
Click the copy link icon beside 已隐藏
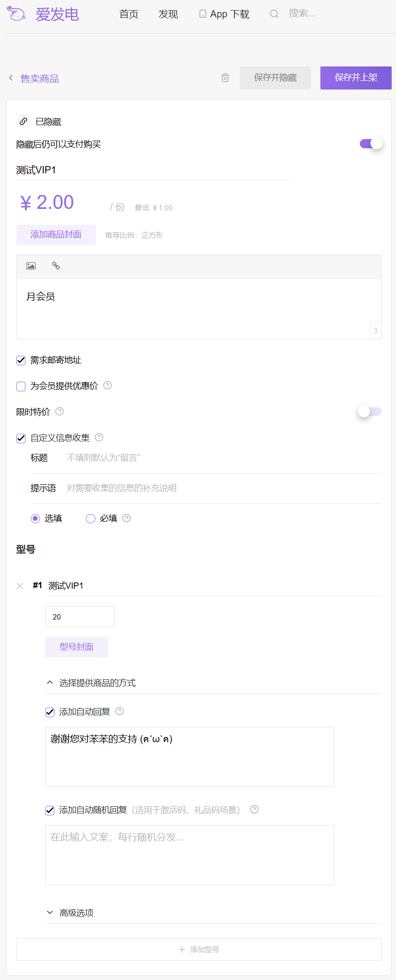tap(23, 122)
